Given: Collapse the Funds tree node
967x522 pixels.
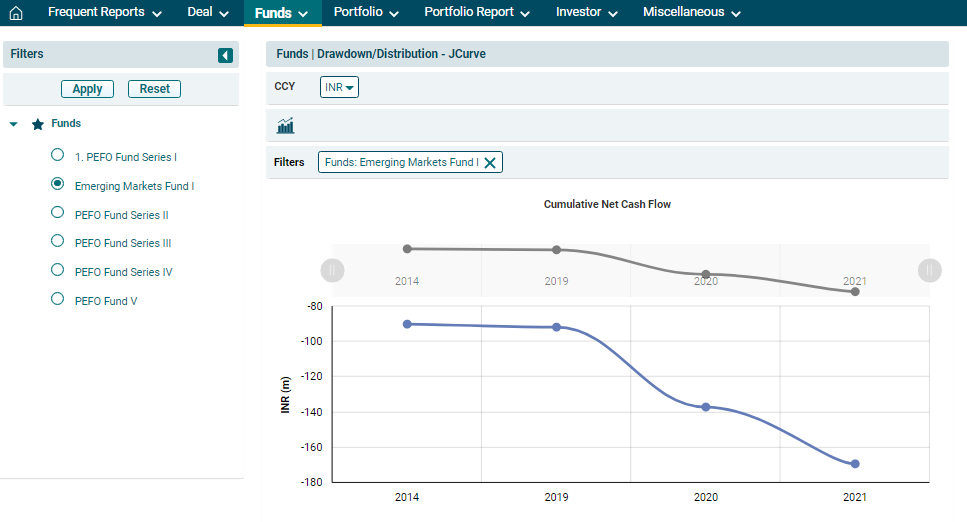Looking at the screenshot, I should coord(14,125).
